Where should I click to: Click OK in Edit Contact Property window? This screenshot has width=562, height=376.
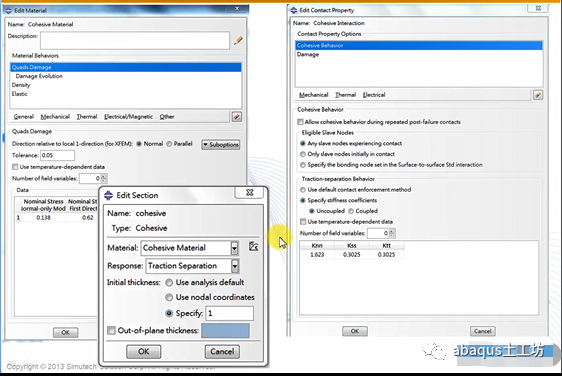[x=355, y=331]
